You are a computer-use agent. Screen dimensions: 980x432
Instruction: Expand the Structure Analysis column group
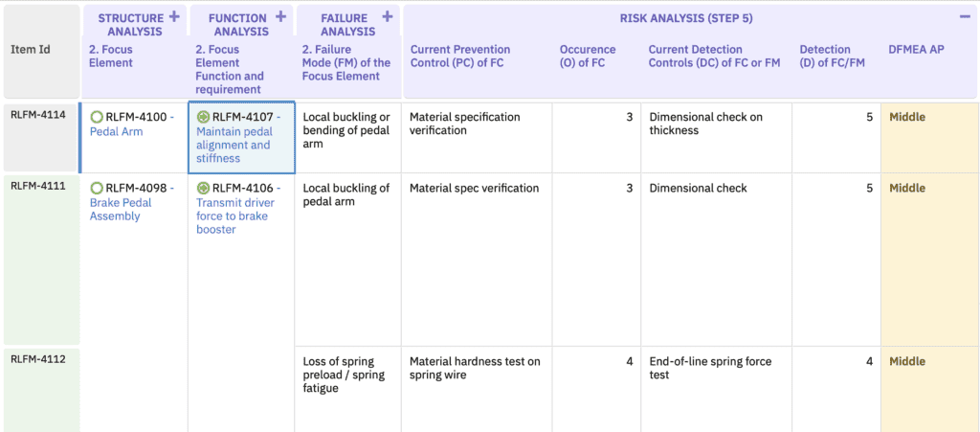pos(174,16)
